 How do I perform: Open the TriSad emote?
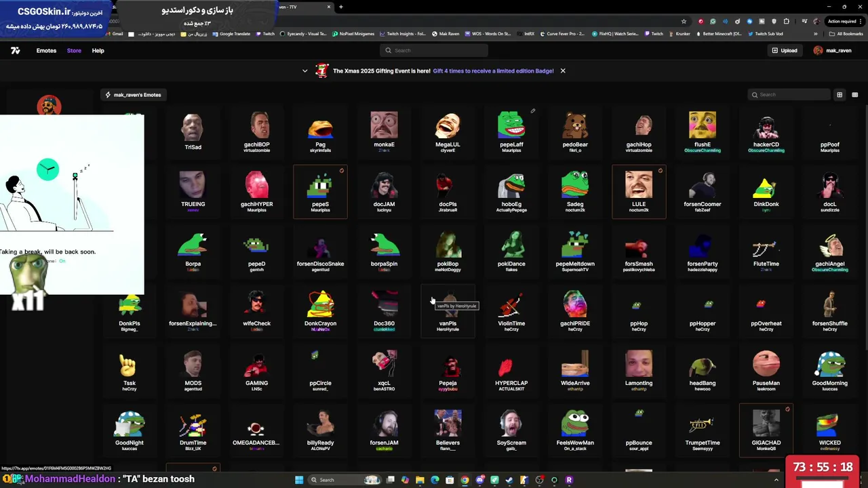(193, 132)
